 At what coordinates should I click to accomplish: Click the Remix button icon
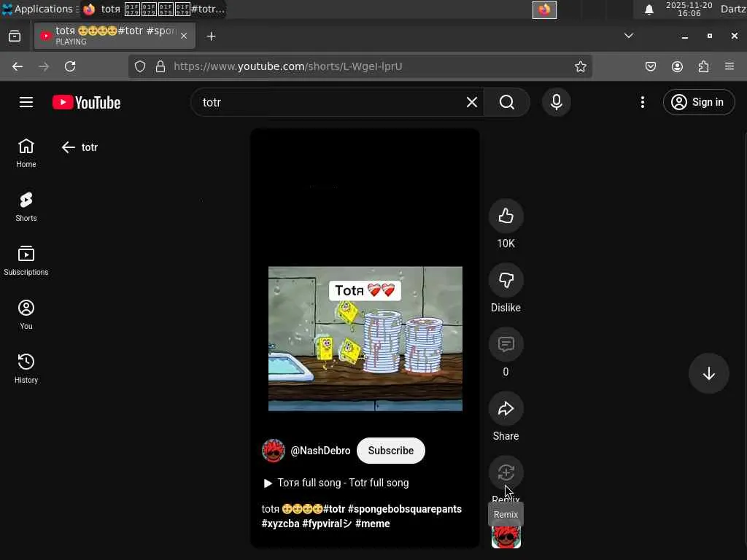506,472
